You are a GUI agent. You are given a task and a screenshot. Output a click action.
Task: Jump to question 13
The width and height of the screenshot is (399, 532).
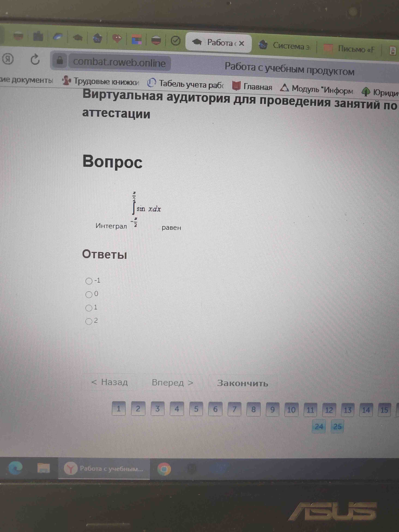pos(347,410)
